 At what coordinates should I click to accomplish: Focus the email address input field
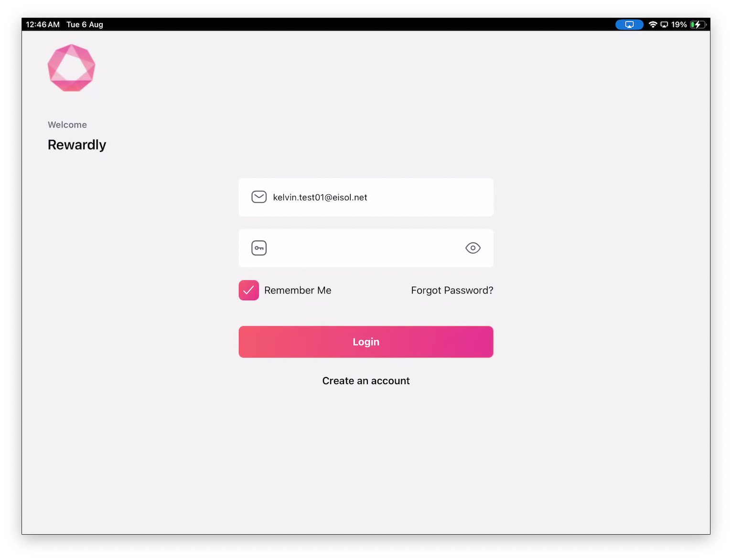click(x=366, y=197)
